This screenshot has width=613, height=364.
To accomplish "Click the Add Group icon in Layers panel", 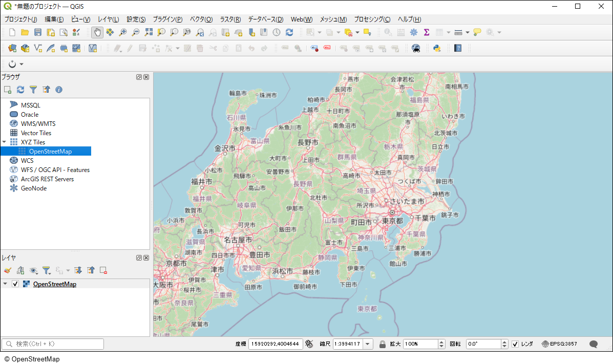I will click(x=20, y=270).
